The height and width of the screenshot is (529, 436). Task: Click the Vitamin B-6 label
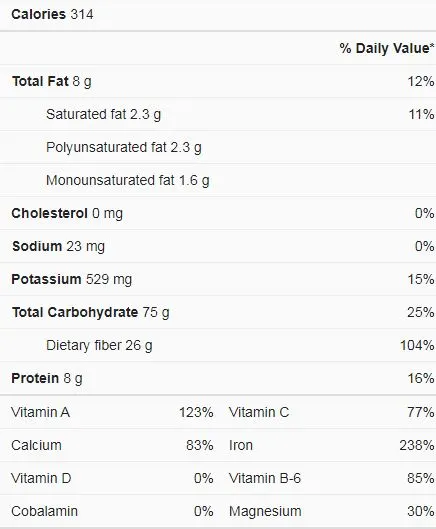[265, 478]
